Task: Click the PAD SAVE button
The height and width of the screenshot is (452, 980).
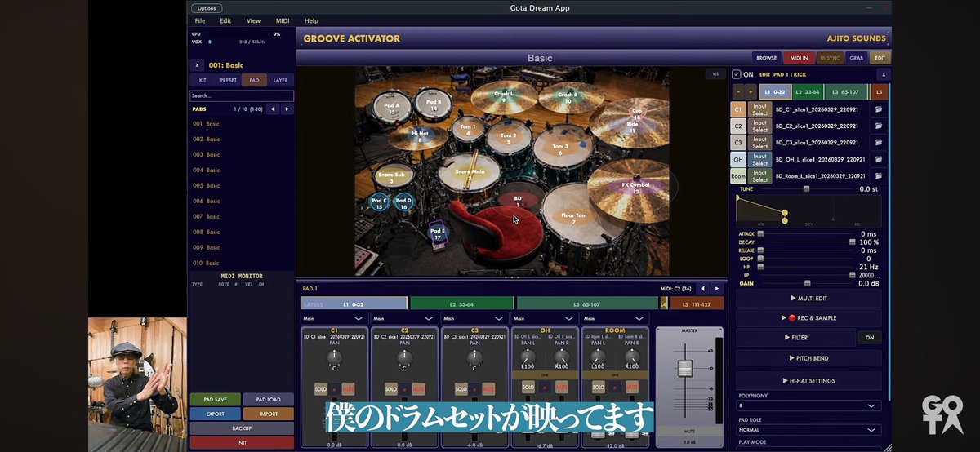Action: coord(216,400)
